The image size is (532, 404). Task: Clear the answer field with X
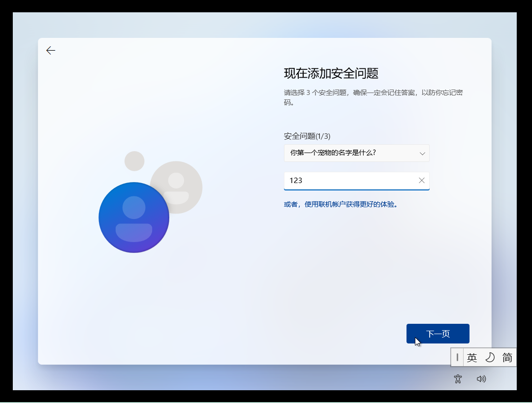[421, 181]
